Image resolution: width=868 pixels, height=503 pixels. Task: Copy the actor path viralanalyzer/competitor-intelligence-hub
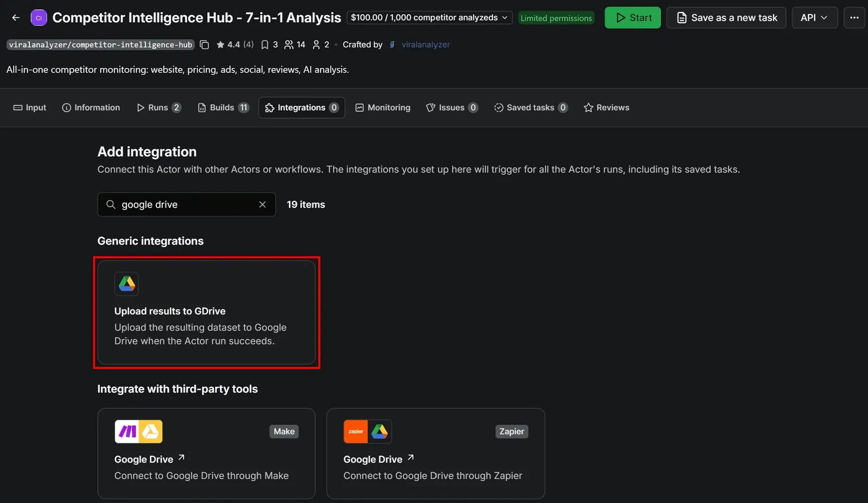[205, 44]
